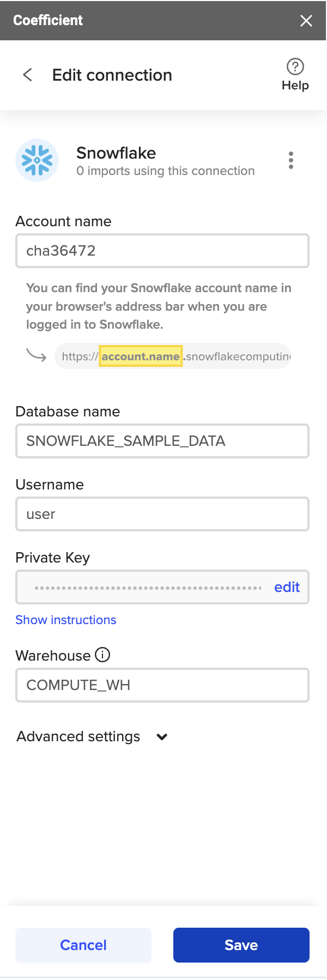Screen dimensions: 327x980
Task: Save the Snowflake connection
Action: (x=241, y=945)
